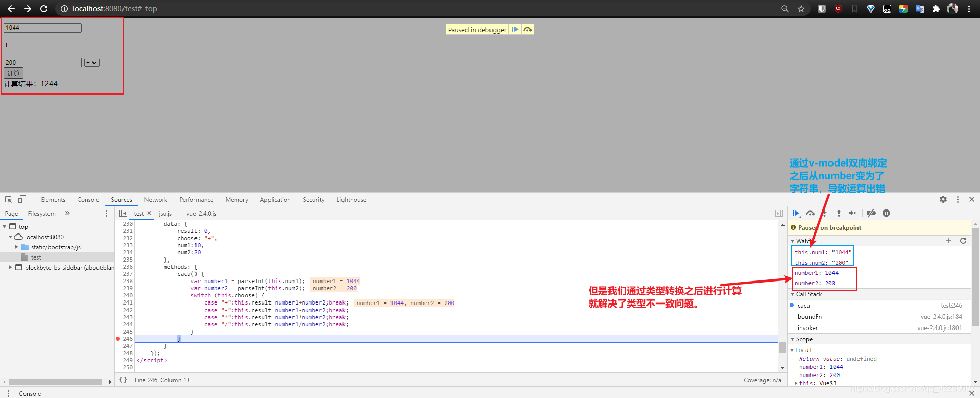This screenshot has height=398, width=980.
Task: Open the Network tab
Action: 156,200
